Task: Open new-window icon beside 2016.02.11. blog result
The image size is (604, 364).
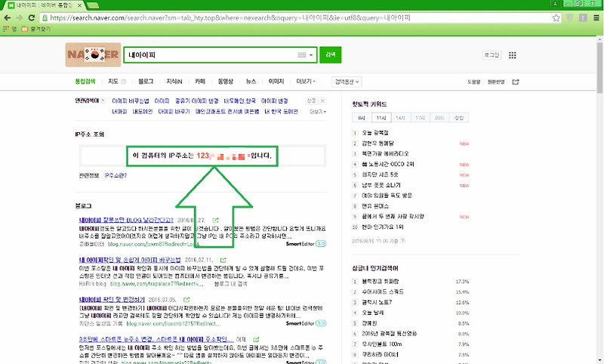Action: [x=223, y=260]
